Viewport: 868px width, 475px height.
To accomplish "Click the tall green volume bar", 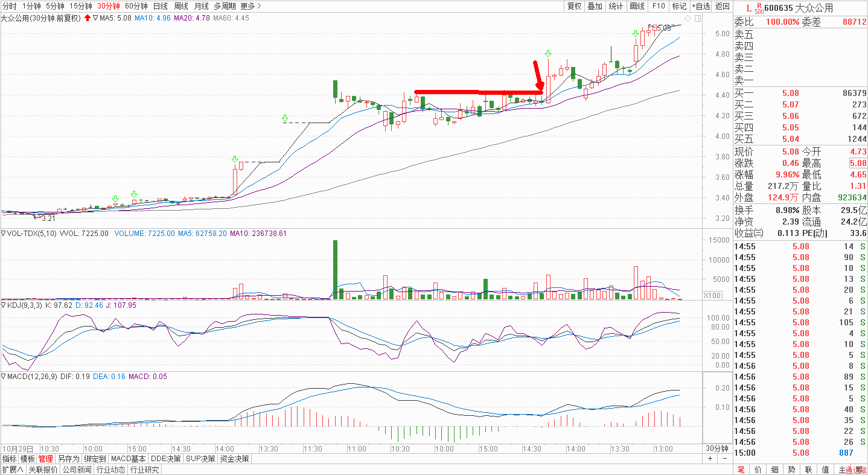I will [335, 269].
